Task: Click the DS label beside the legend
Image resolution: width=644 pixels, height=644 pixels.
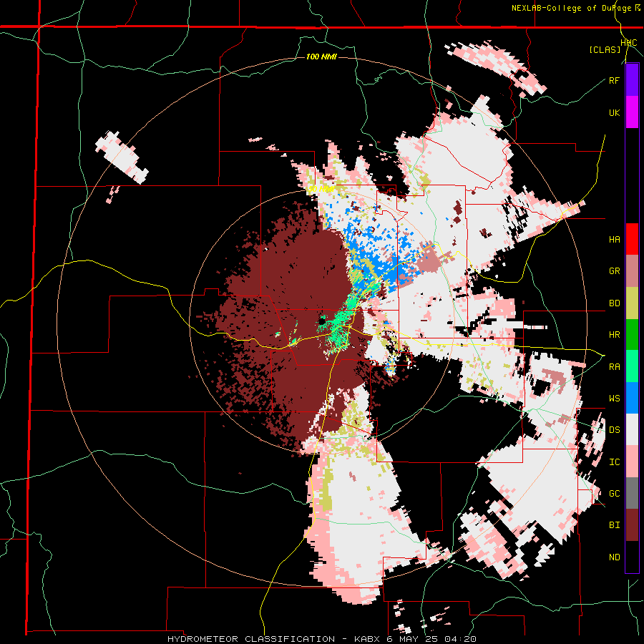Action: coord(614,430)
